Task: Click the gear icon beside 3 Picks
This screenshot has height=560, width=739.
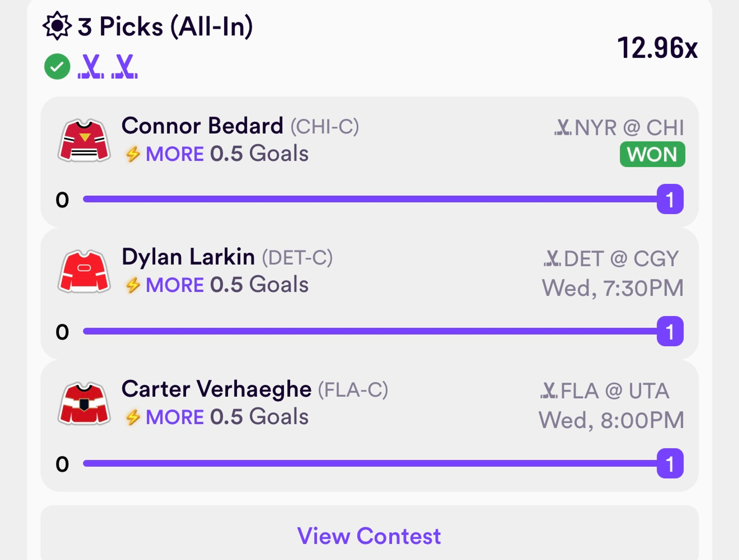Action: point(57,26)
